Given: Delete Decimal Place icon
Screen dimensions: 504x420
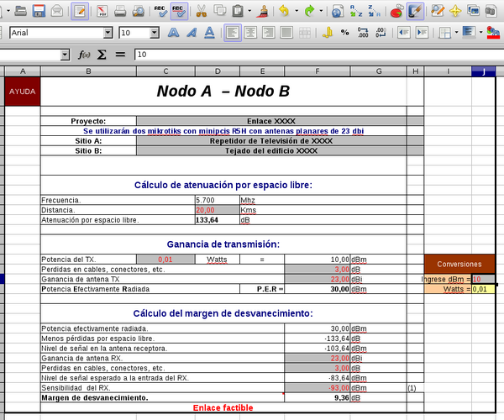Looking at the screenshot, I should click(x=381, y=33).
